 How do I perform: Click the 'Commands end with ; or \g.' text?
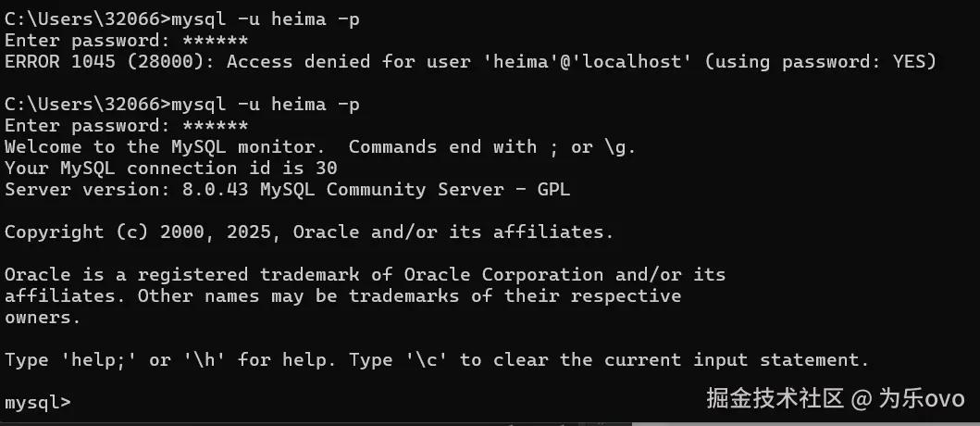click(491, 147)
